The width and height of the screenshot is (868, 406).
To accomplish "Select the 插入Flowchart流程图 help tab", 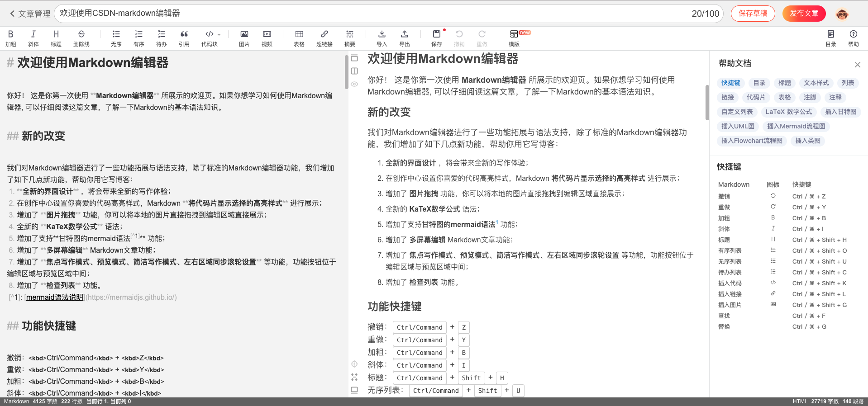I will tap(752, 141).
